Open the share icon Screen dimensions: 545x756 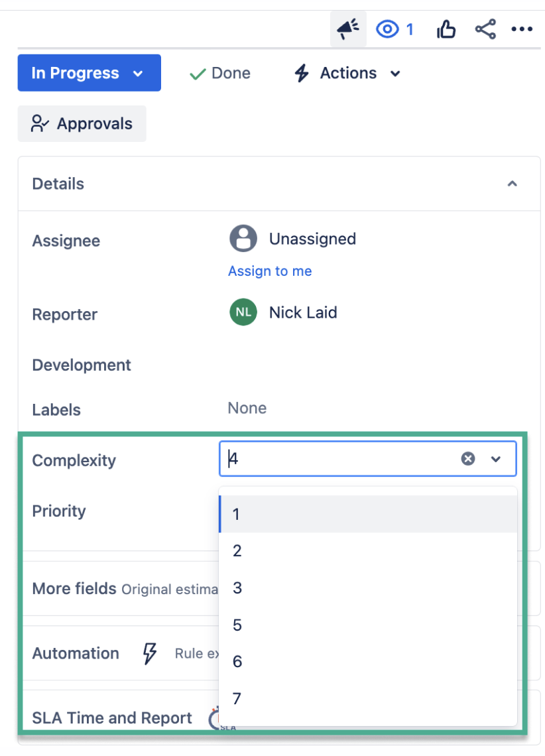point(485,29)
